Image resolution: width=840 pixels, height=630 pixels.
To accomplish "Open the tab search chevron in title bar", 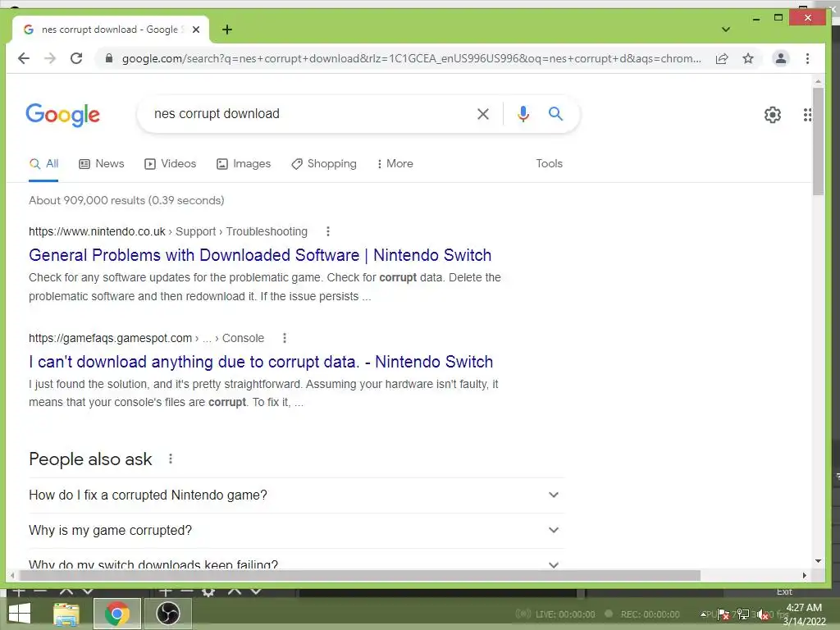I will pos(725,30).
